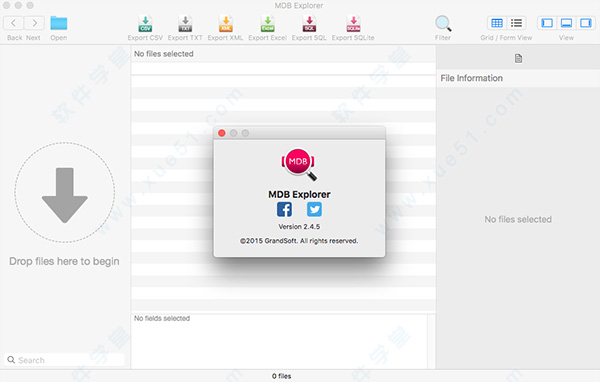Go forward with the Next arrow

(34, 23)
